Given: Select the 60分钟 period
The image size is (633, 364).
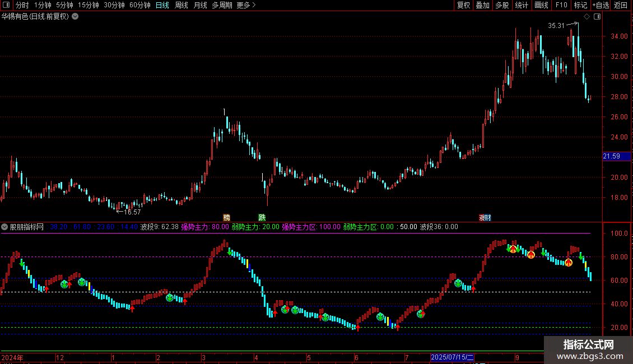Looking at the screenshot, I should coord(139,5).
